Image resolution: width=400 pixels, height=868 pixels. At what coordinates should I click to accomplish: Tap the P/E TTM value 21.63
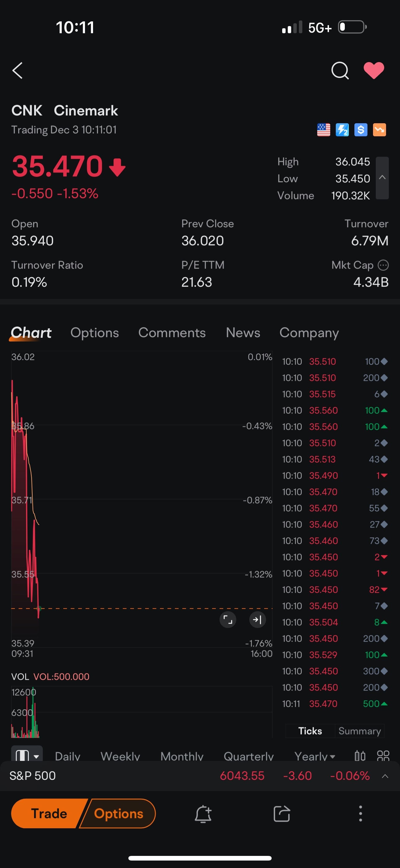[197, 282]
